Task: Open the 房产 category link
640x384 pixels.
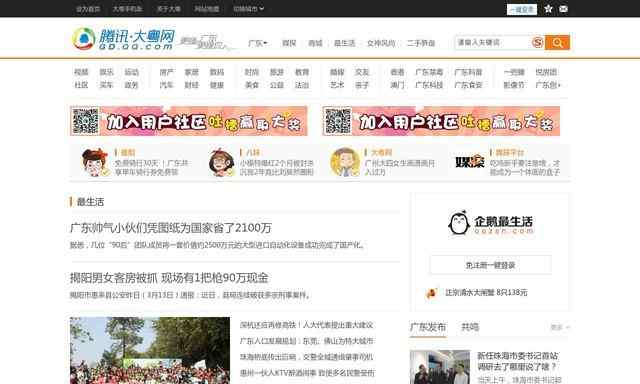Action: tap(167, 72)
